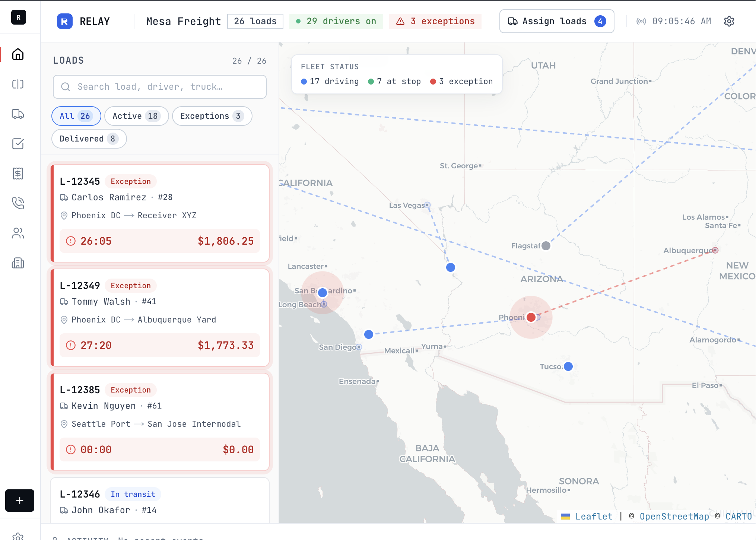Open the trucks fleet sidebar icon
The image size is (756, 540).
click(x=18, y=114)
